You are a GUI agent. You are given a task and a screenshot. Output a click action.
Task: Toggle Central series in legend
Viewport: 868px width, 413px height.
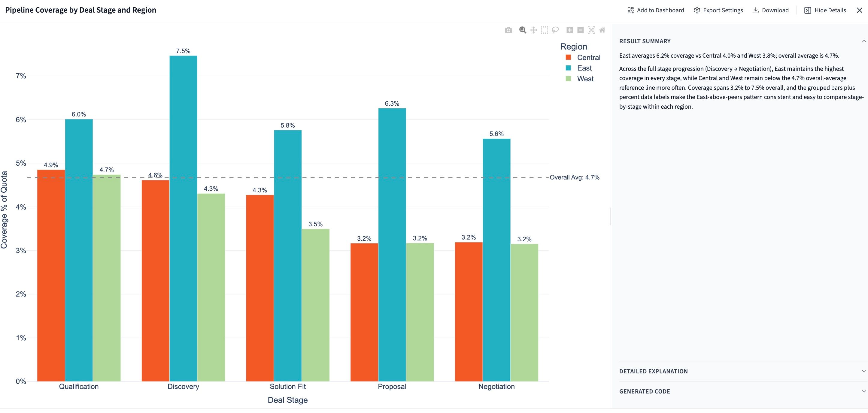pyautogui.click(x=588, y=58)
